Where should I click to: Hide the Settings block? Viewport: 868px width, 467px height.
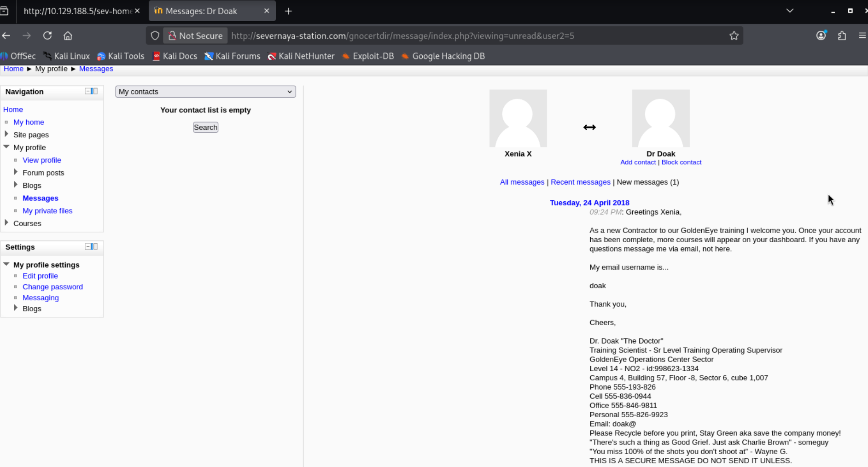click(x=87, y=246)
